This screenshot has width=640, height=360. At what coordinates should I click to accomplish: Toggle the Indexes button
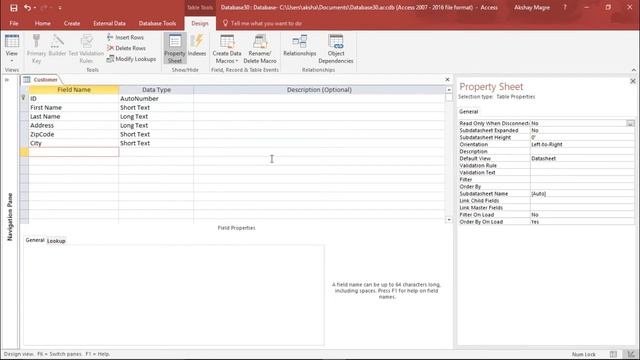tap(197, 46)
